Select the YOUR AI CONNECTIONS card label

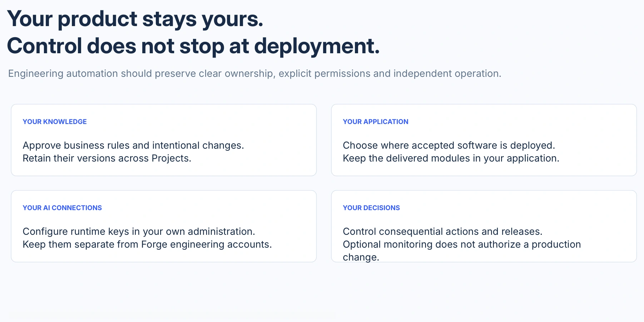(62, 208)
